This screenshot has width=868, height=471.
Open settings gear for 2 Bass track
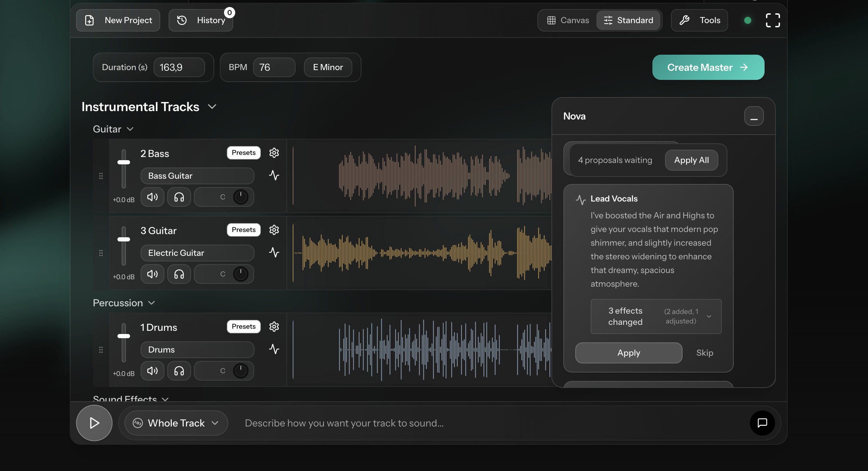[274, 153]
